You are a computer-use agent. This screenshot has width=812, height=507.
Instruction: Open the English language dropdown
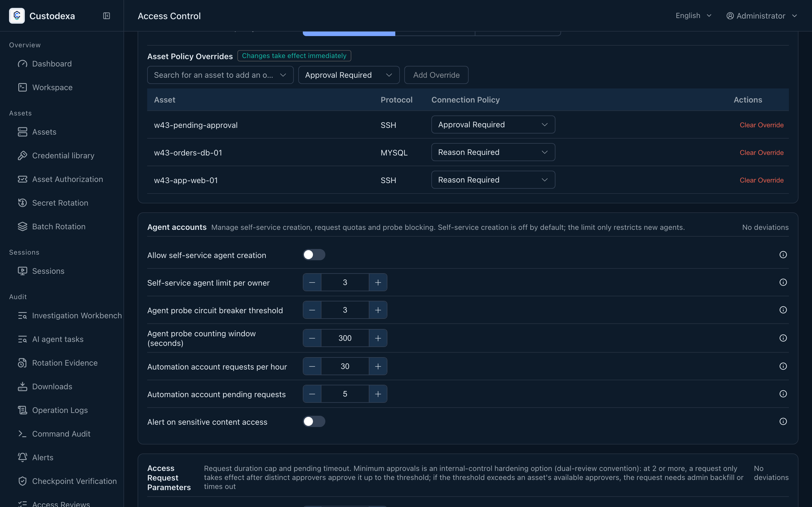[693, 16]
